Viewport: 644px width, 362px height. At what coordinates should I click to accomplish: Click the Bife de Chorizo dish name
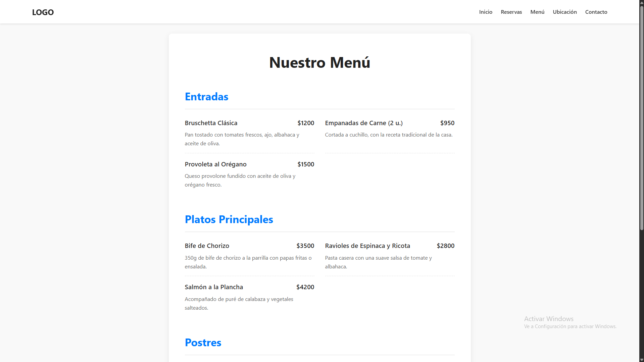click(207, 246)
